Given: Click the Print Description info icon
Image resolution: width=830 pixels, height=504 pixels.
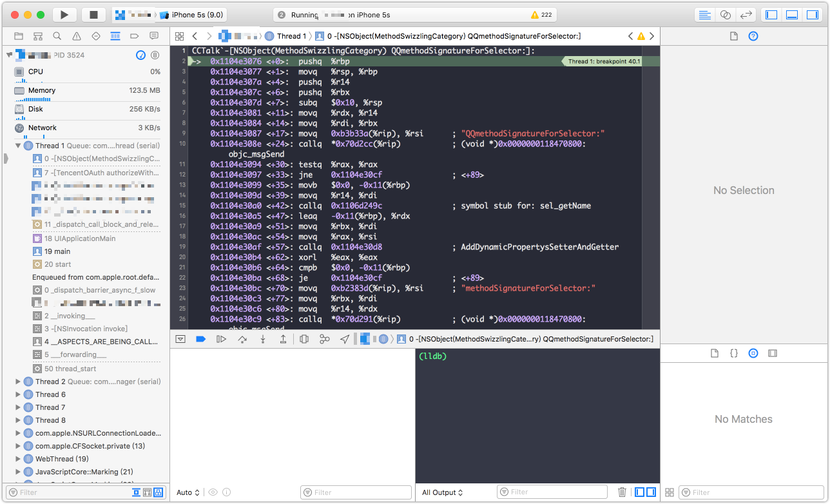Looking at the screenshot, I should 226,492.
